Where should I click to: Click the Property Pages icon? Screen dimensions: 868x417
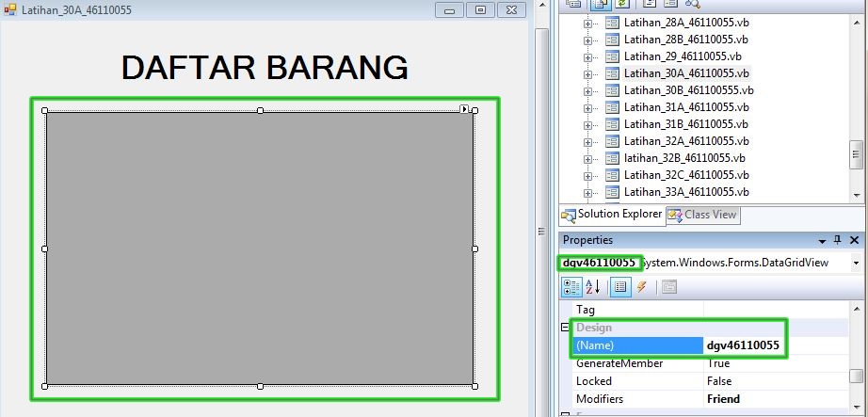pyautogui.click(x=669, y=287)
